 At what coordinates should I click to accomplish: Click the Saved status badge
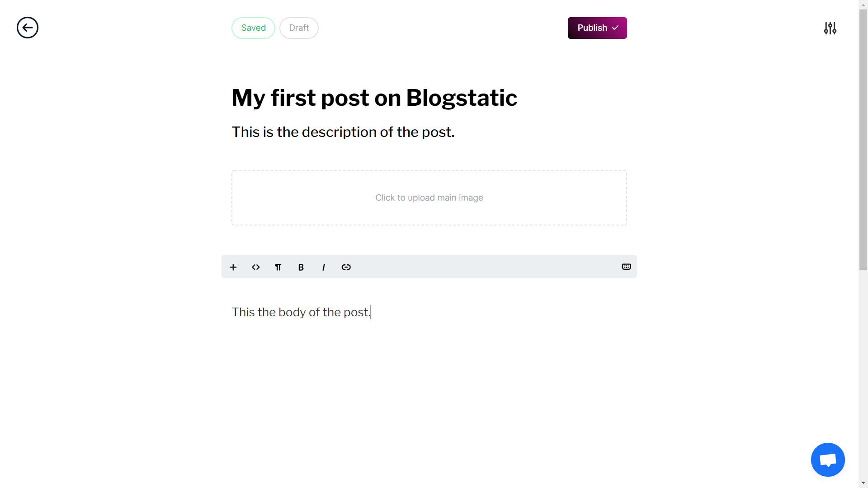pyautogui.click(x=253, y=28)
